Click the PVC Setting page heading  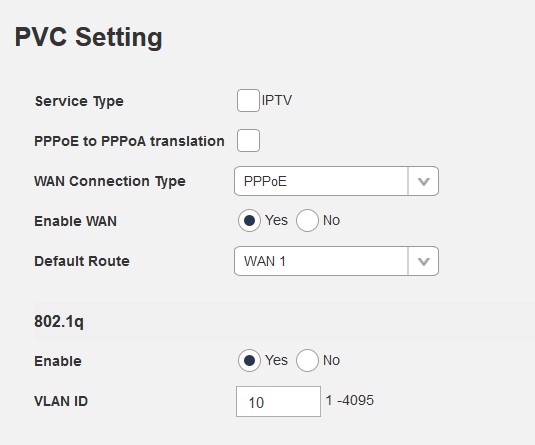click(x=89, y=38)
